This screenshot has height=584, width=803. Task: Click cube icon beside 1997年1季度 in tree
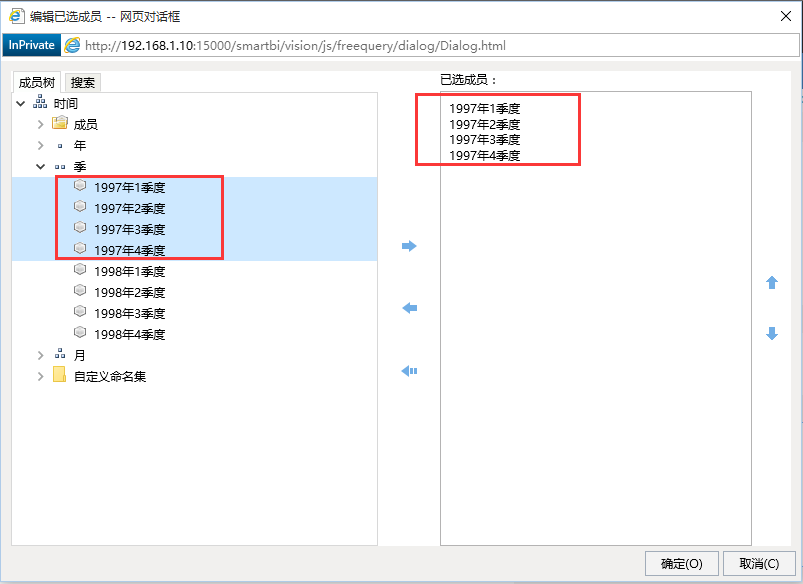(x=80, y=185)
